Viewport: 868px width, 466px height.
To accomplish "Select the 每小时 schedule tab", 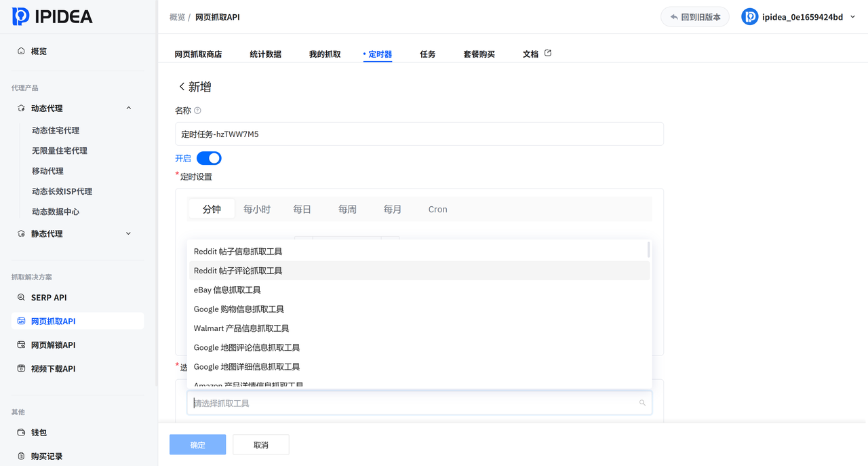I will 257,209.
